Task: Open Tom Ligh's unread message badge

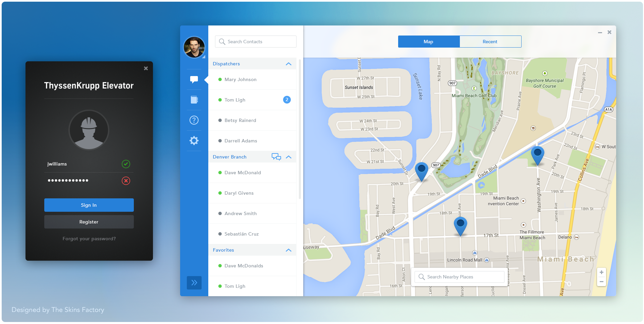Action: click(x=287, y=100)
